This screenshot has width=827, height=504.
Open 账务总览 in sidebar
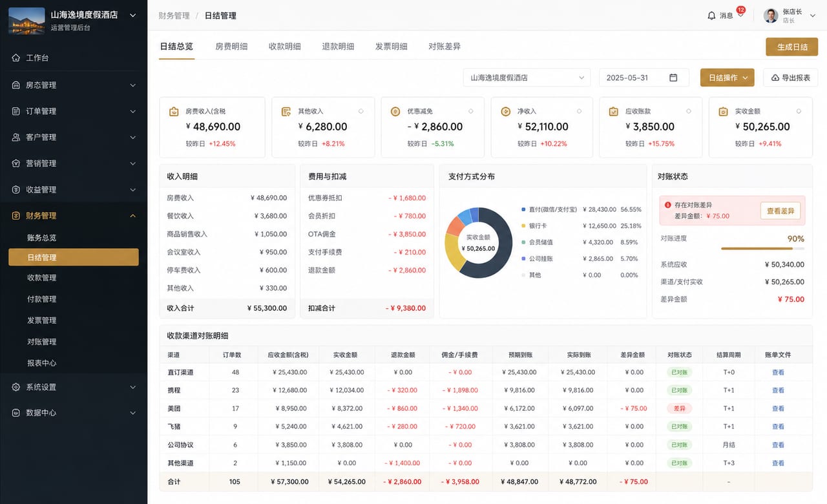41,238
